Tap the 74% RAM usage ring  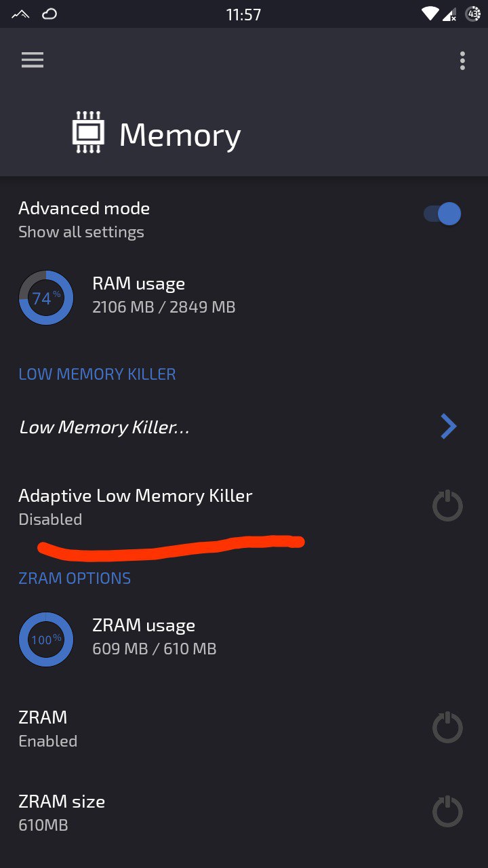pos(46,298)
